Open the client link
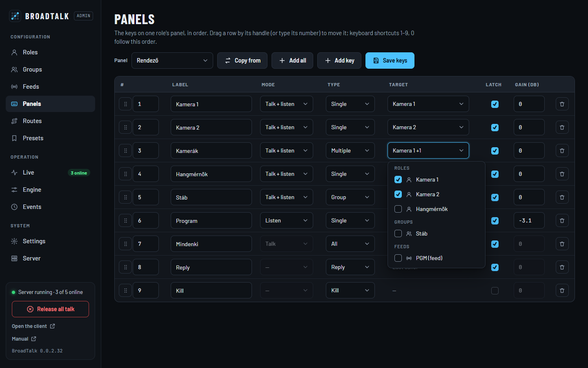588x368 pixels. (x=33, y=326)
